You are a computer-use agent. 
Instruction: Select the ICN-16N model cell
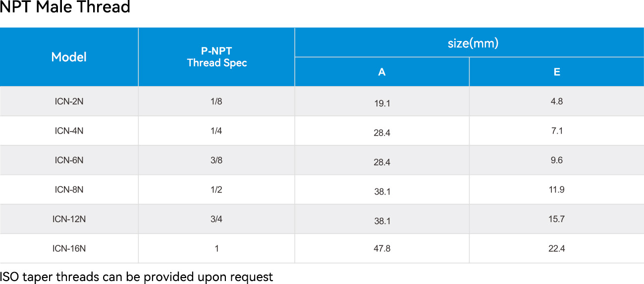tap(69, 248)
